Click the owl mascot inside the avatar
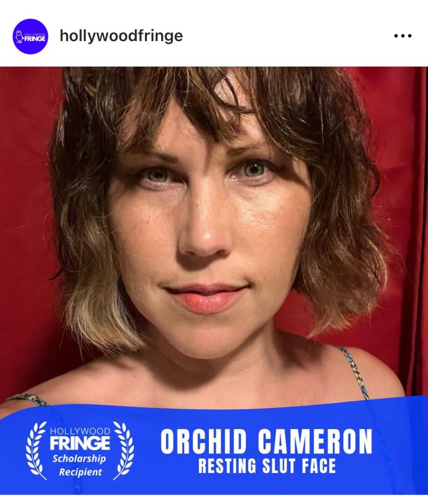Viewport: 428px width, 504px height. coord(19,36)
